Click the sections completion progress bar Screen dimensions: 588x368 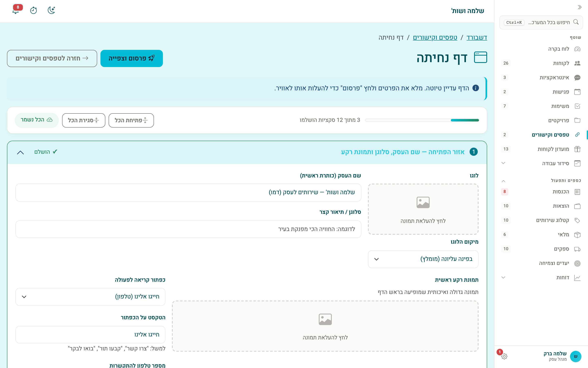(422, 120)
